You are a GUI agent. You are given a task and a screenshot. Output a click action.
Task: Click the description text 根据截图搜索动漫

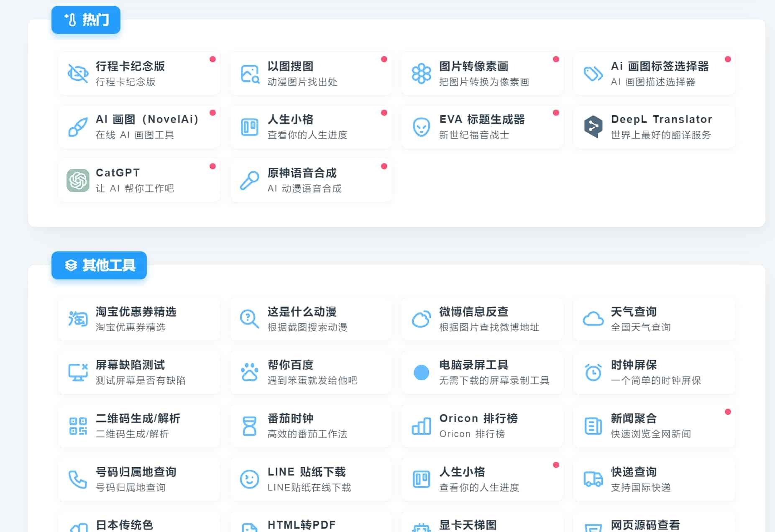[307, 327]
